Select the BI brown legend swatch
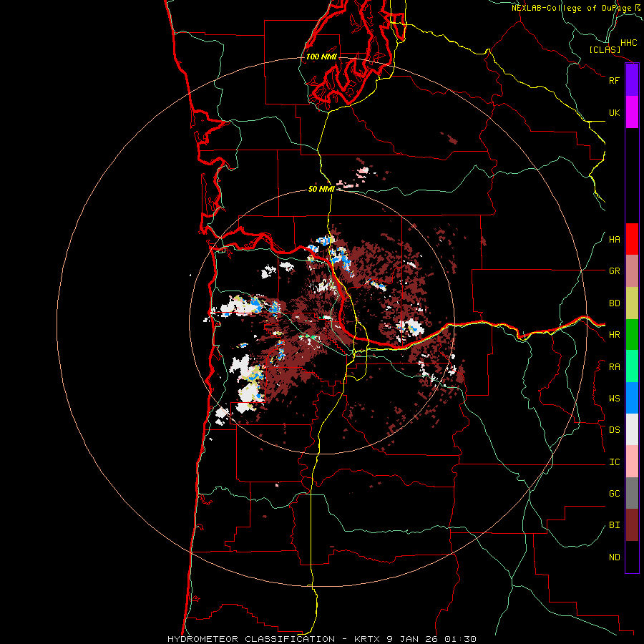The width and height of the screenshot is (644, 644). coord(632,525)
